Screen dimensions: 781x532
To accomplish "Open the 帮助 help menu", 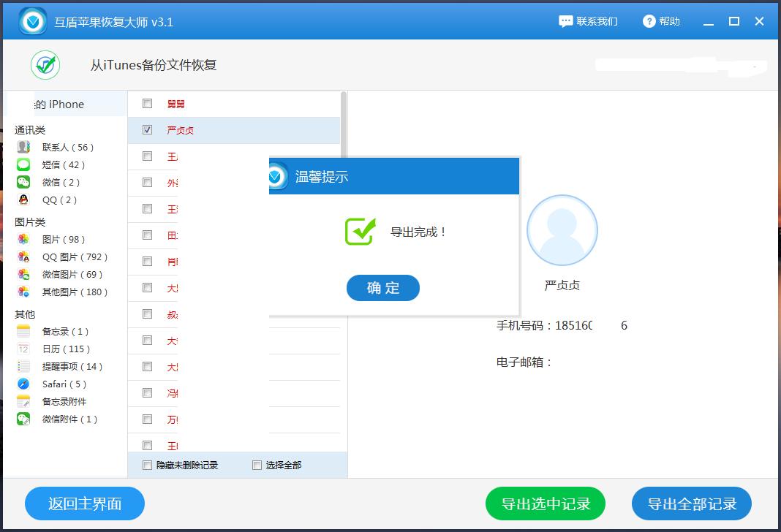I will (x=661, y=20).
